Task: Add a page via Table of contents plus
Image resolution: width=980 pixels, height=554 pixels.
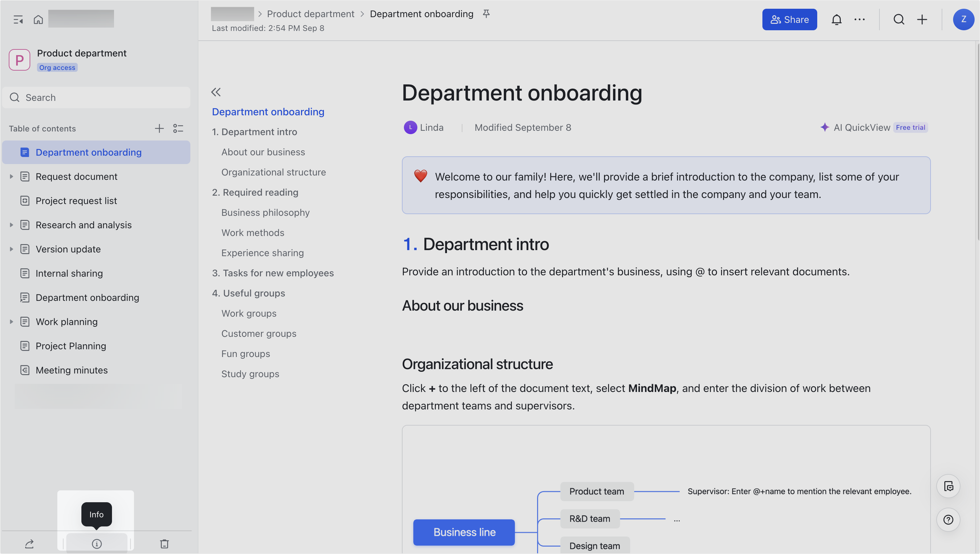Action: click(x=159, y=129)
